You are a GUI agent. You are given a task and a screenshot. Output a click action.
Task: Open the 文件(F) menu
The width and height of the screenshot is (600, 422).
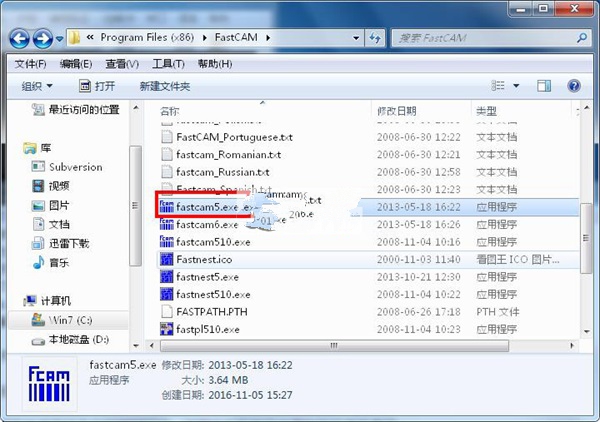point(30,64)
